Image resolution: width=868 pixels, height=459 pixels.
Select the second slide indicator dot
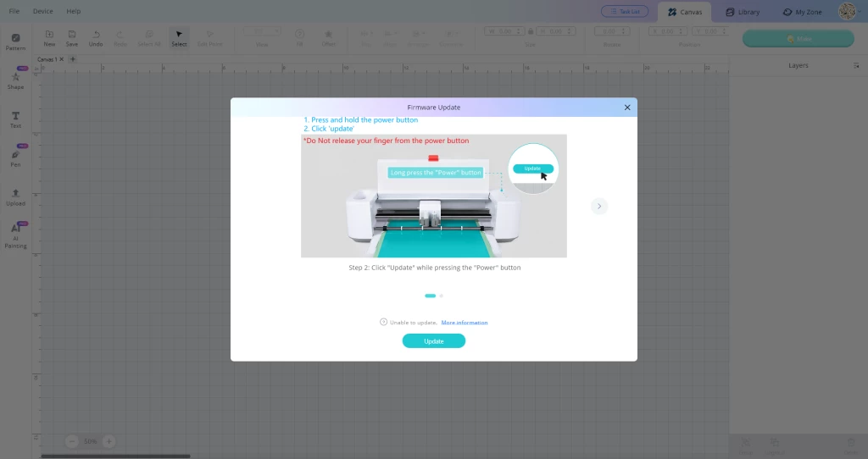pyautogui.click(x=441, y=296)
